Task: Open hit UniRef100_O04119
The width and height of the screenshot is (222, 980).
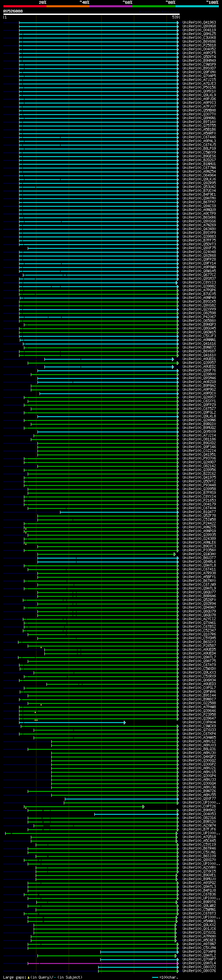Action: [199, 30]
